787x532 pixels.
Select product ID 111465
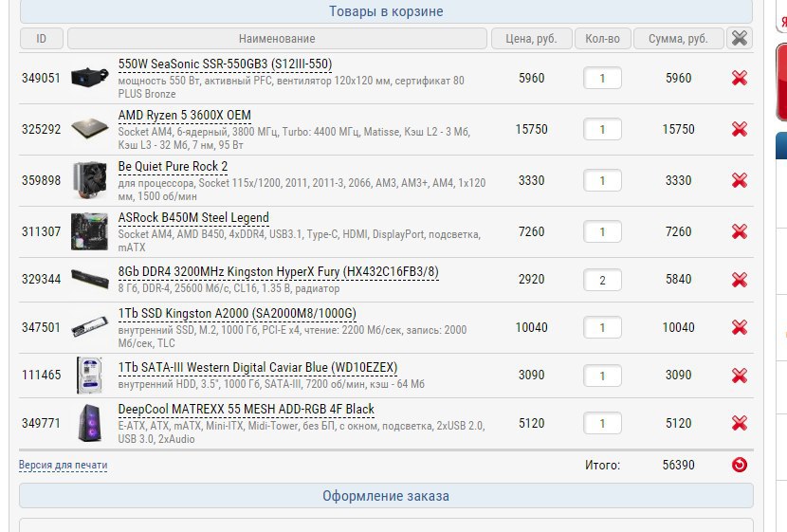(41, 375)
